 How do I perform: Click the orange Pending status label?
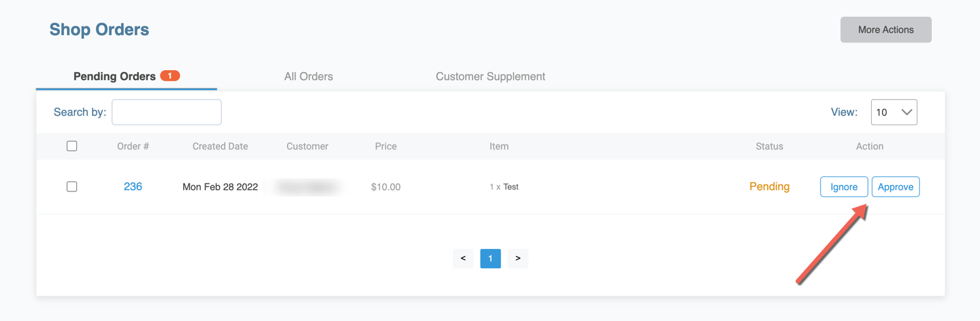point(769,186)
